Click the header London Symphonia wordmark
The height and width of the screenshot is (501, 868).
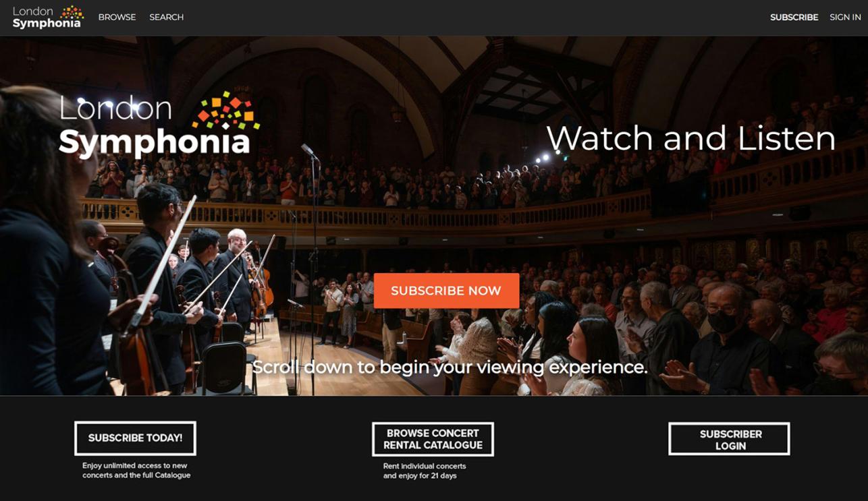pos(47,17)
